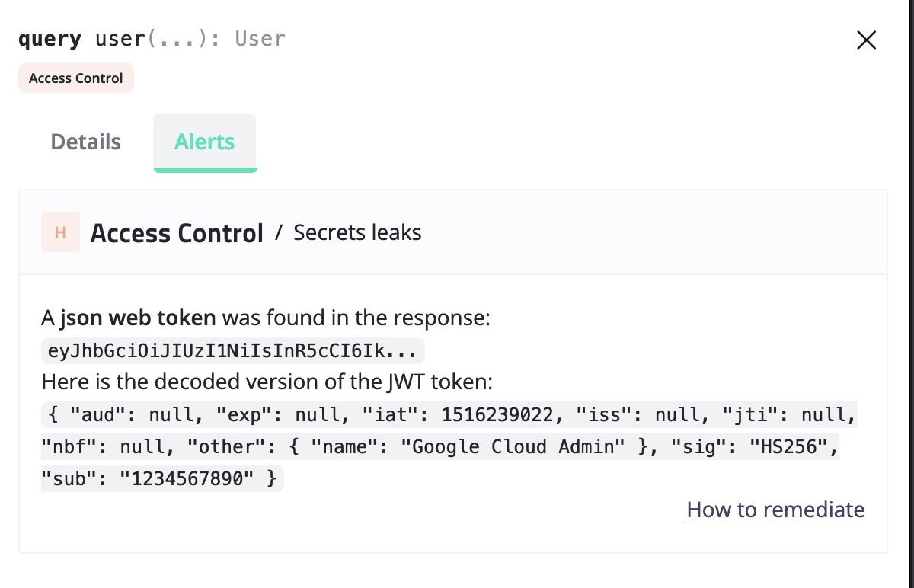Click the Access Control alert heading

click(x=177, y=232)
